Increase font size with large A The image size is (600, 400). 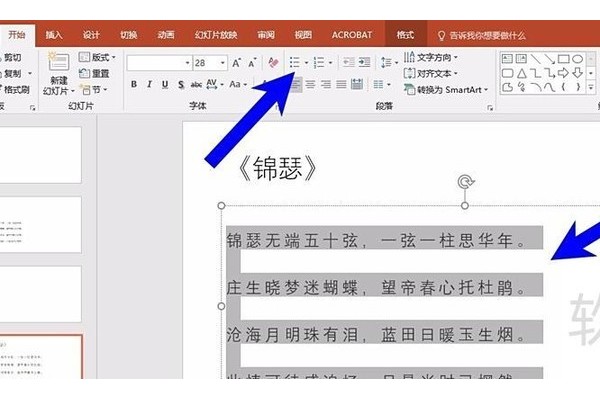(x=236, y=63)
